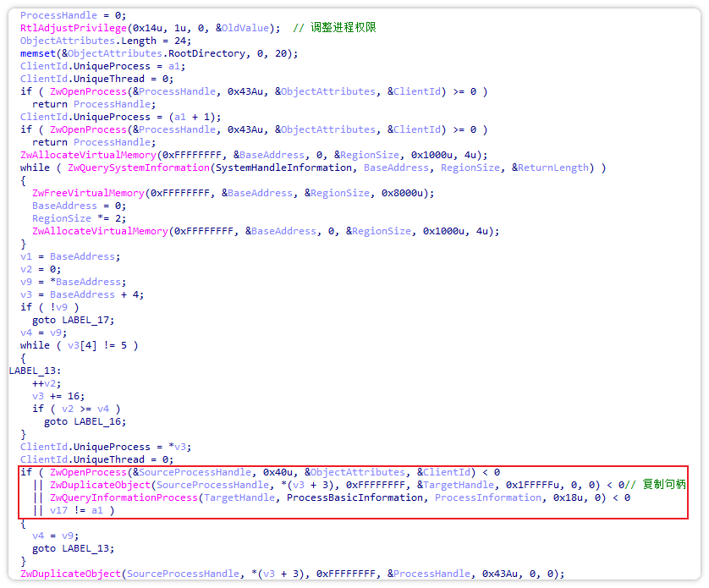Click the v17 != a1 condition
The width and height of the screenshot is (709, 588).
coord(81,510)
